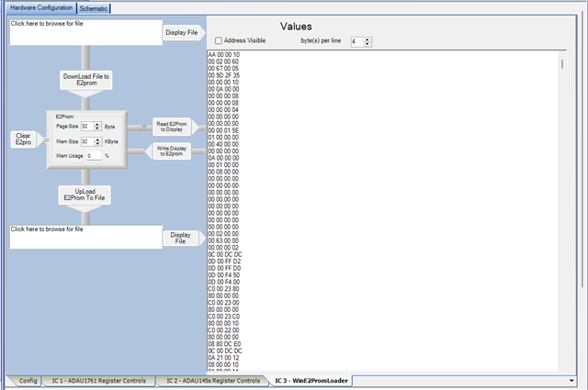Viewport: 588px width, 390px height.
Task: Select value line 0D 00 FF D2
Action: pos(224,262)
